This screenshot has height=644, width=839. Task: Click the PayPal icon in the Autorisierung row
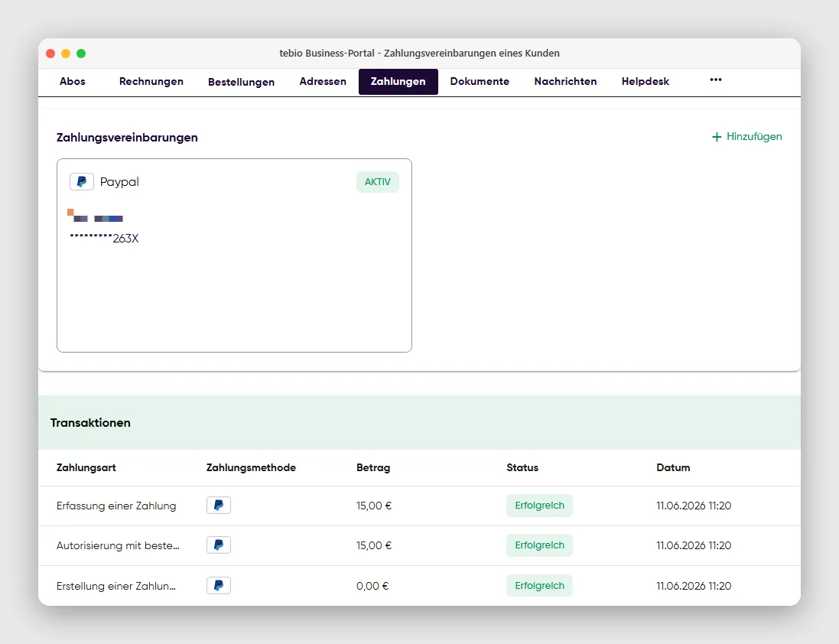[219, 545]
